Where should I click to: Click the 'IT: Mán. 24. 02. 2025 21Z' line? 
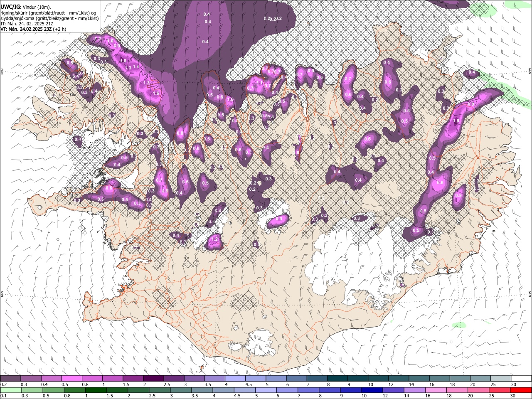(27, 24)
